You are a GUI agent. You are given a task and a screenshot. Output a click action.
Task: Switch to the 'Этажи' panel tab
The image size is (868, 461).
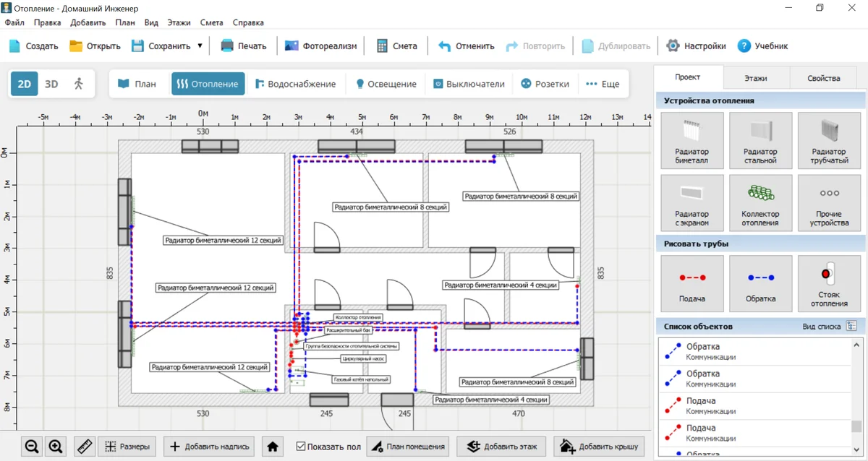pos(755,78)
